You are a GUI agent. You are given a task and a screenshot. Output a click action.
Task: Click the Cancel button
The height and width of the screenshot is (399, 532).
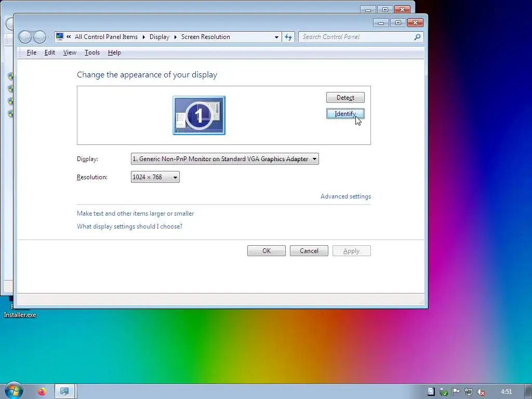point(309,251)
